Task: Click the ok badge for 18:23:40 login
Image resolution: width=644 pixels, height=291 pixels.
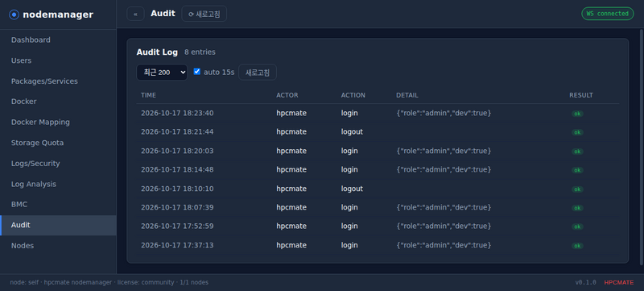Action: 577,114
